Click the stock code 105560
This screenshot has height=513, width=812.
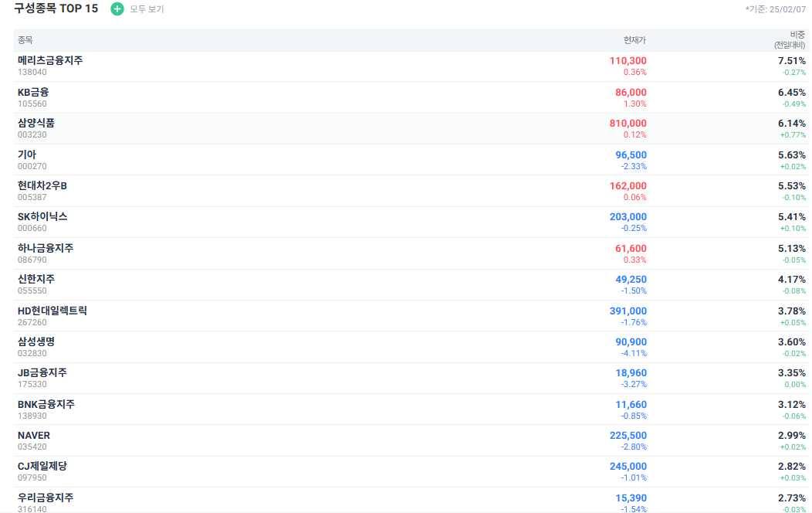32,104
